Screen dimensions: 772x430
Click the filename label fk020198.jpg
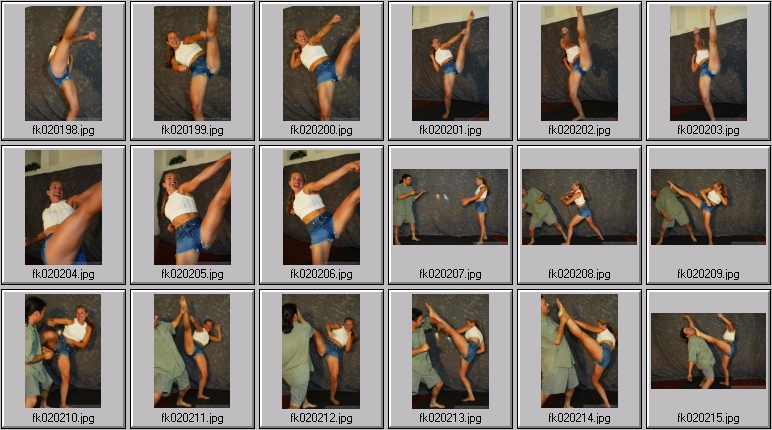pyautogui.click(x=64, y=130)
